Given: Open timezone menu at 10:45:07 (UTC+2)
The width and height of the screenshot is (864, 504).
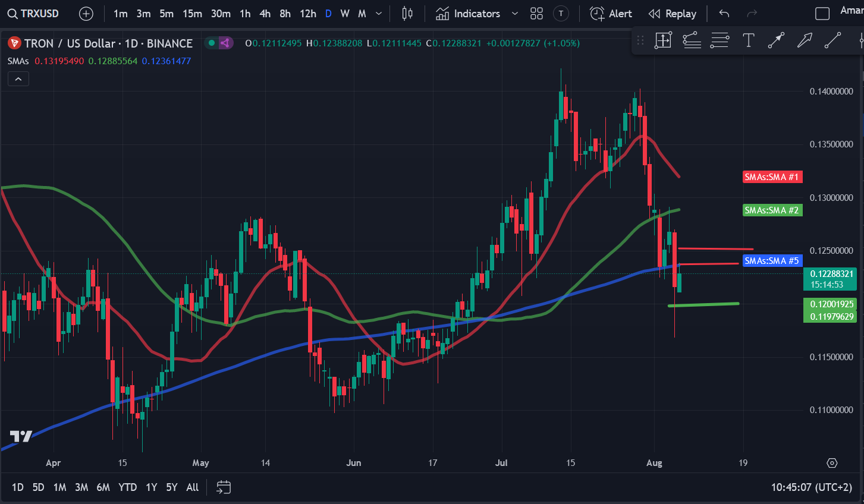Looking at the screenshot, I should tap(812, 487).
